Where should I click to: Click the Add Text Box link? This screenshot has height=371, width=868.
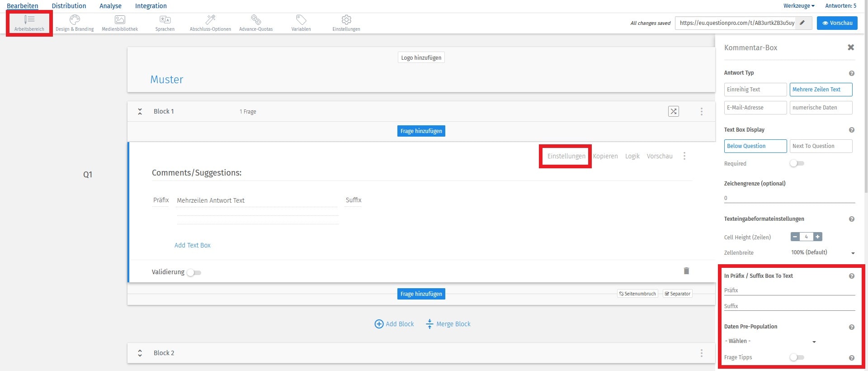click(x=193, y=245)
